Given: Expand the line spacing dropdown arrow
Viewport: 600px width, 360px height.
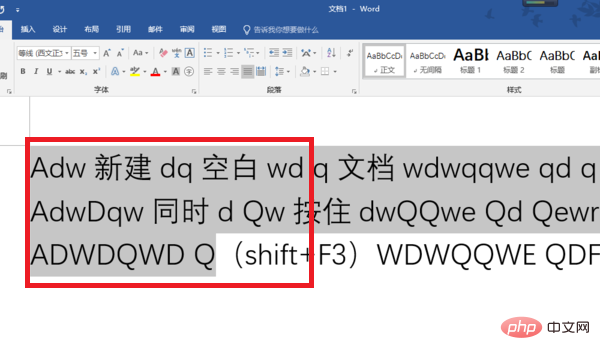Looking at the screenshot, I should 289,72.
